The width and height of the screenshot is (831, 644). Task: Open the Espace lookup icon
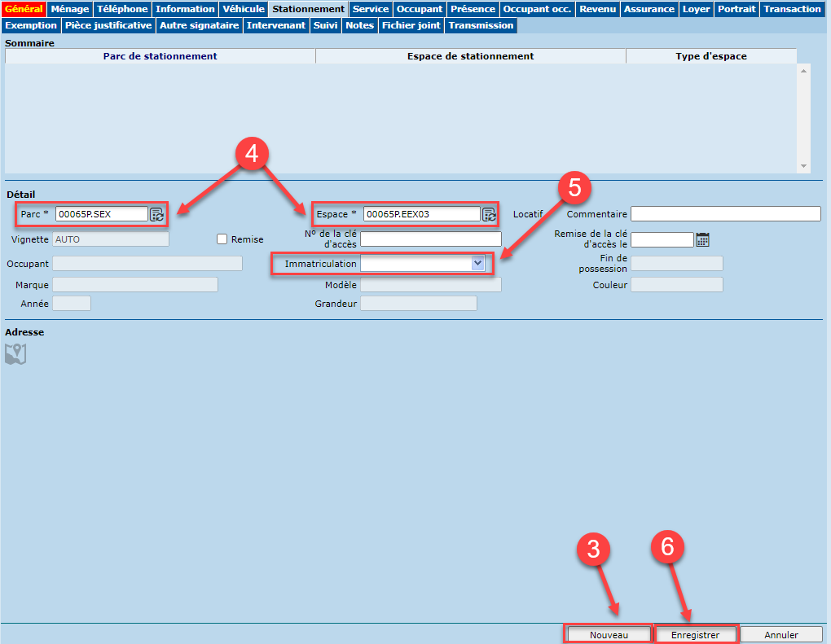pos(489,215)
